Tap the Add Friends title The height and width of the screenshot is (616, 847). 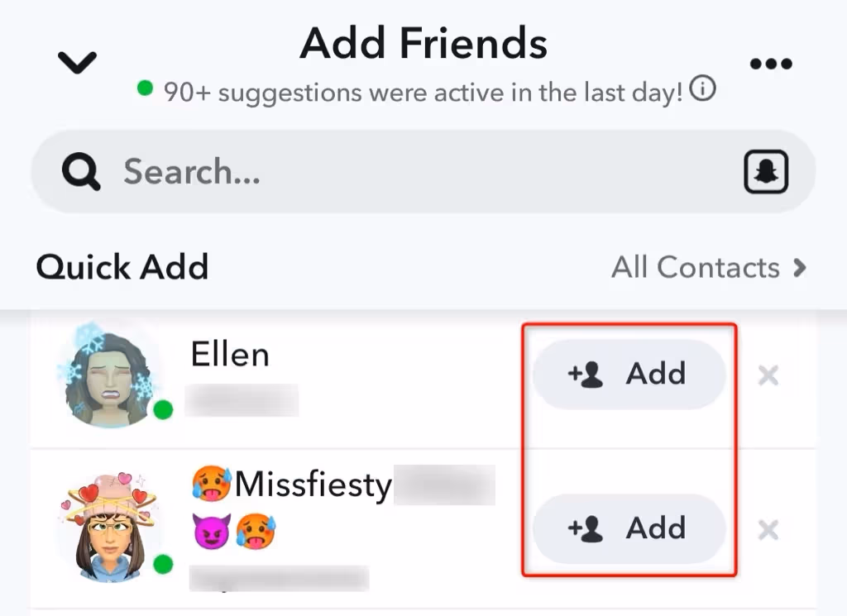423,43
